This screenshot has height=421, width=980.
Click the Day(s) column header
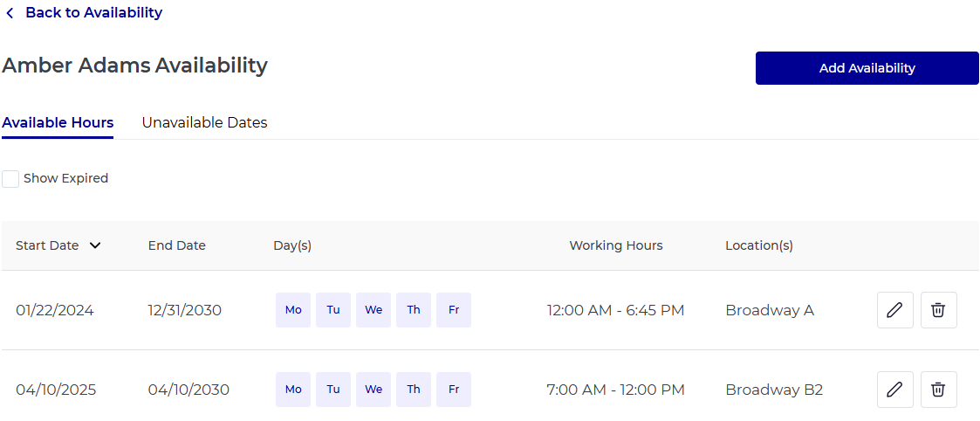[x=292, y=245]
